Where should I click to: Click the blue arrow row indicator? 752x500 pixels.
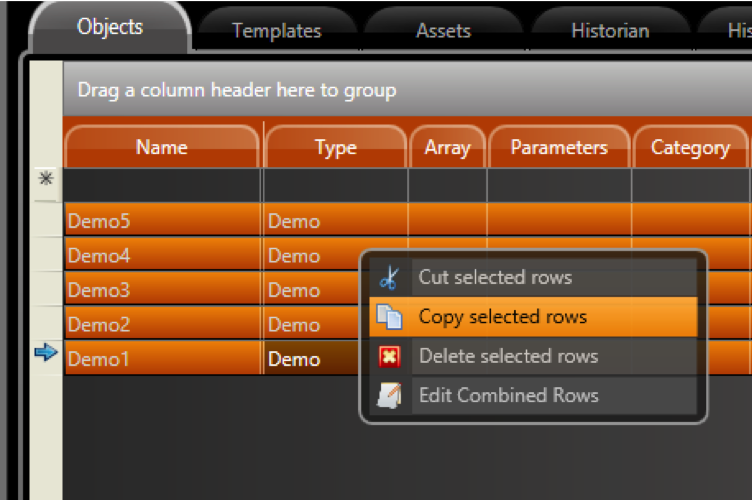pyautogui.click(x=46, y=354)
